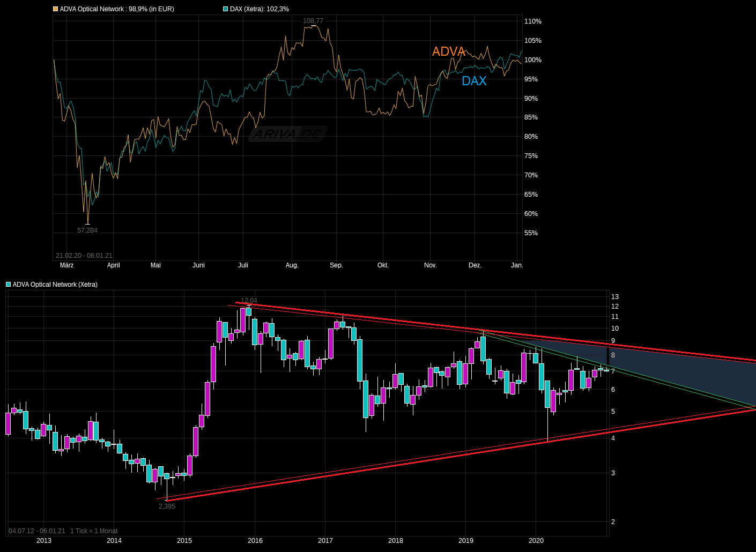Open the 1 Tick = 1 Monat interval selector
The image size is (756, 552).
click(94, 531)
